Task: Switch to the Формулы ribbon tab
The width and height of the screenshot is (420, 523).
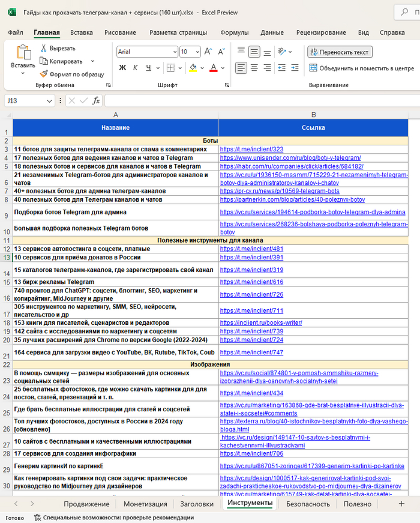Action: [235, 32]
